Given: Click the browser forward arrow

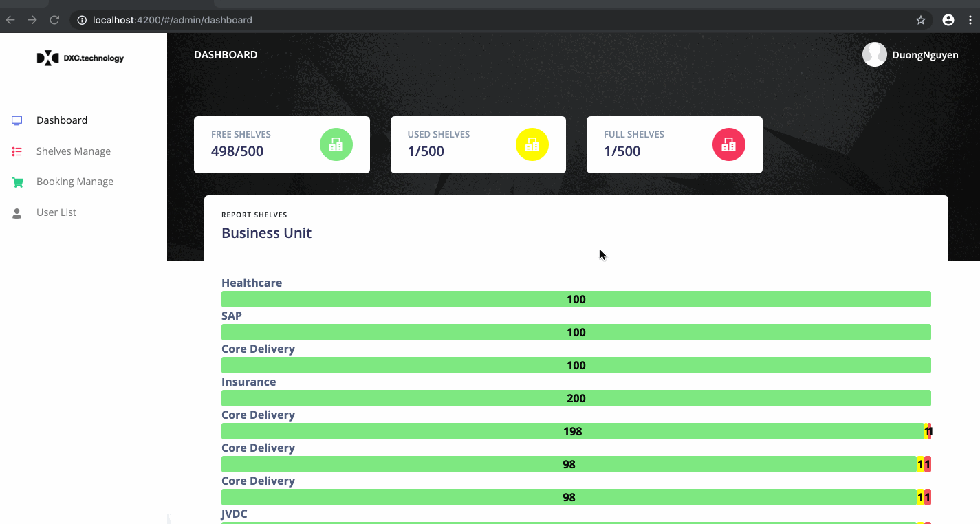Looking at the screenshot, I should [x=32, y=20].
